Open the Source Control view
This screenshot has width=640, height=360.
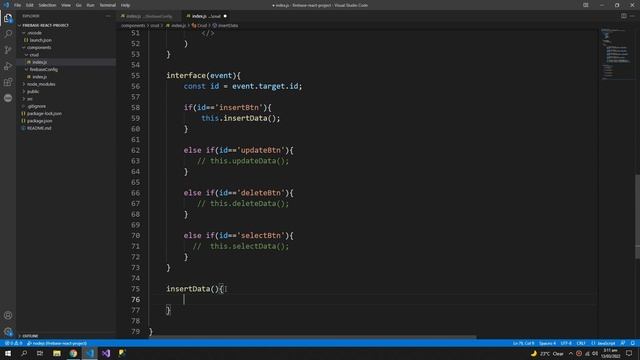[x=8, y=50]
